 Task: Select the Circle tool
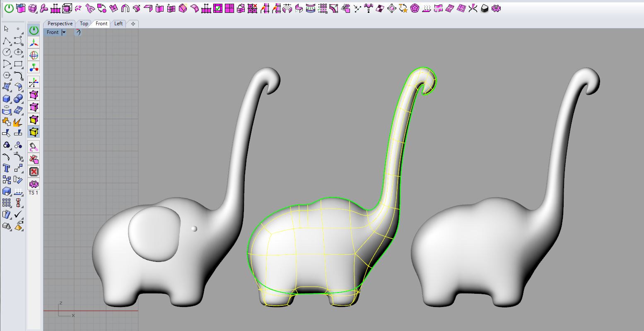tap(6, 52)
